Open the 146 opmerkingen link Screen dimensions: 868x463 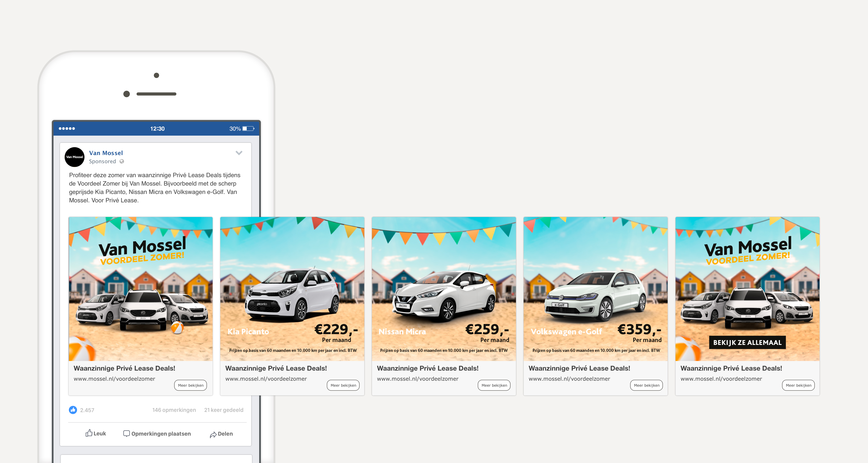tap(174, 410)
